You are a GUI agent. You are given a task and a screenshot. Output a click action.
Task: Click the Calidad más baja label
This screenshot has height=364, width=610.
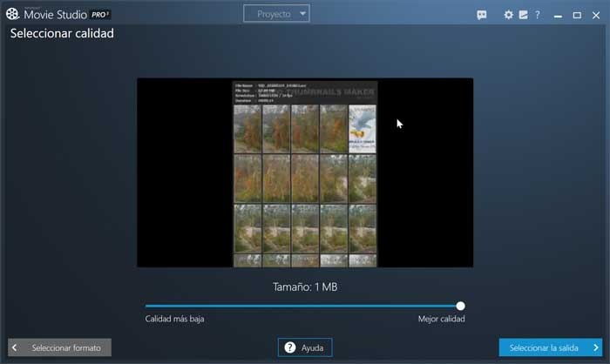point(174,319)
